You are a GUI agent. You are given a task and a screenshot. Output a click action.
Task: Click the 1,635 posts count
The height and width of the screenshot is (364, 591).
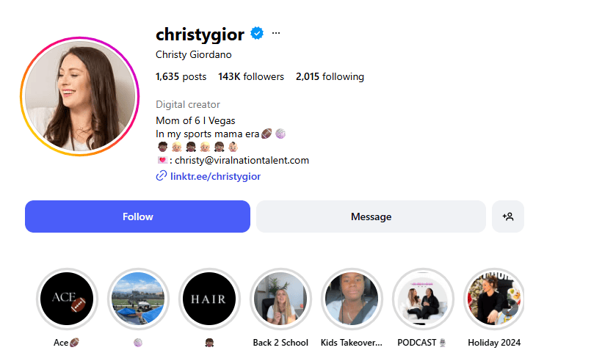[181, 76]
